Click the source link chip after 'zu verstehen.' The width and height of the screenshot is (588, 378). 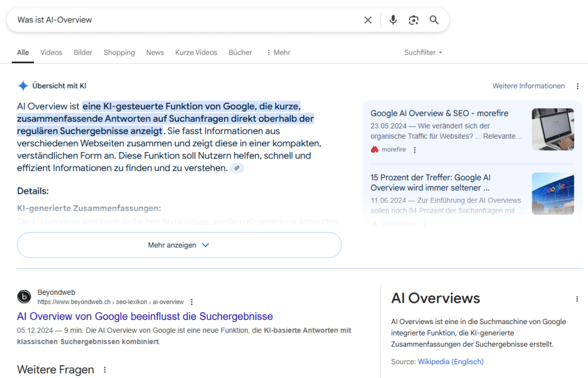(237, 168)
